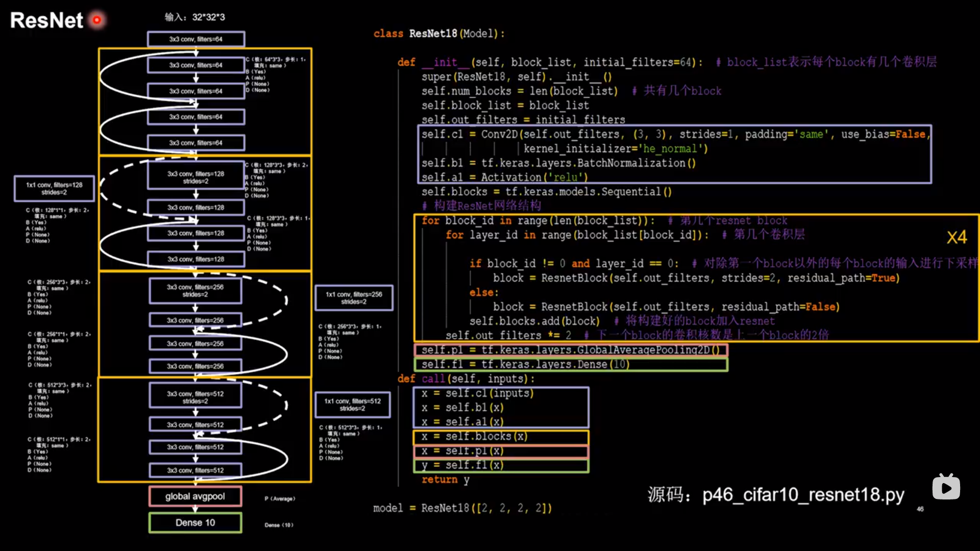Click the if block_id != 0 line
Image resolution: width=980 pixels, height=551 pixels.
[724, 263]
